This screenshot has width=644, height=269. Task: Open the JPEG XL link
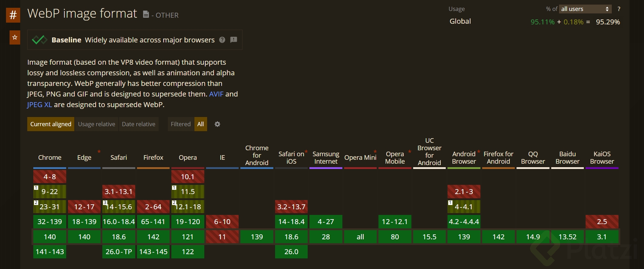[40, 105]
